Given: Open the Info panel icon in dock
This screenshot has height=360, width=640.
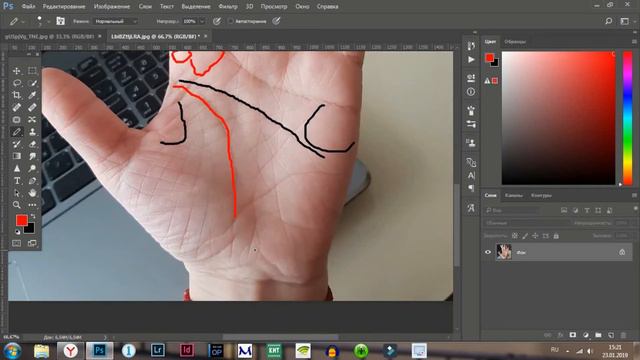Looking at the screenshot, I should click(471, 92).
